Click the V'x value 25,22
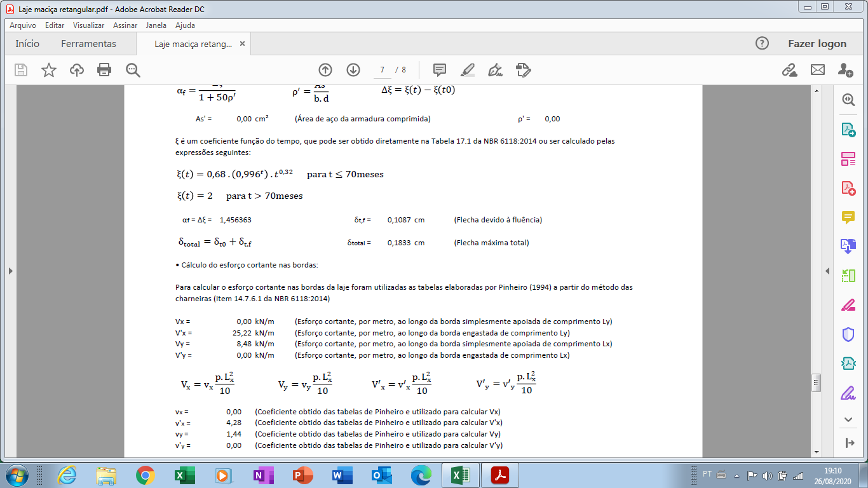This screenshot has height=488, width=868. 241,333
